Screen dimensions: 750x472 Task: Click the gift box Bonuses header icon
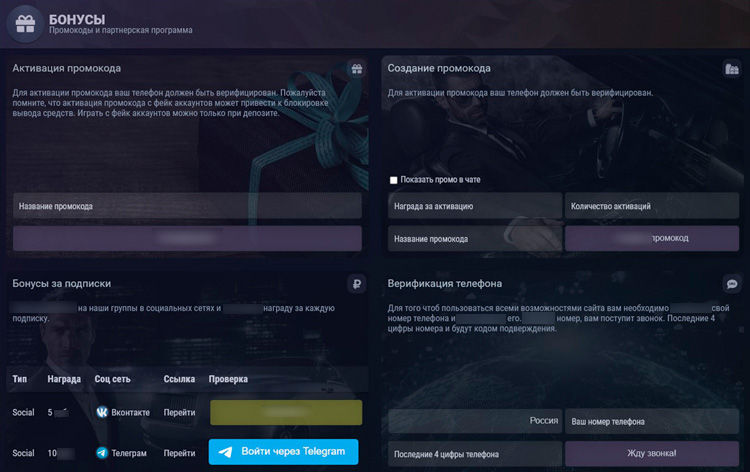(25, 23)
